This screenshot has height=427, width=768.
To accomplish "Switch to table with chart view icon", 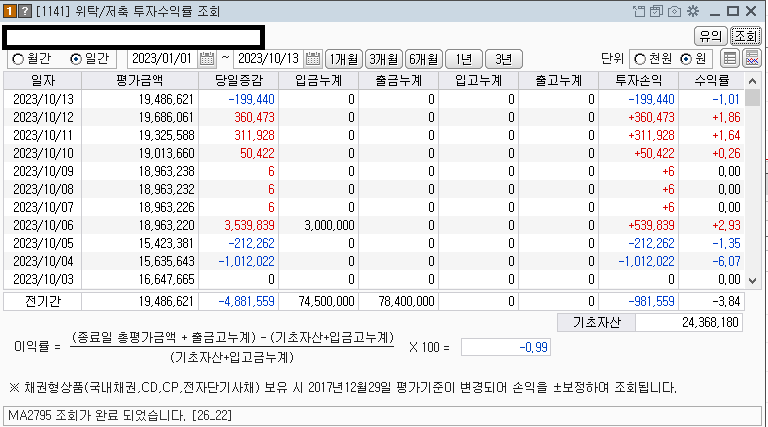I will pos(752,59).
